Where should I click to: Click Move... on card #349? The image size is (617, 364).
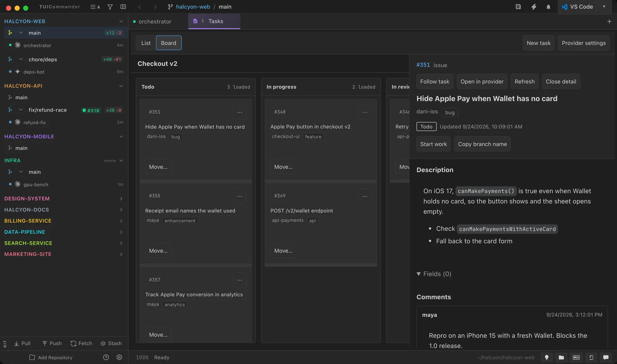[x=283, y=251]
